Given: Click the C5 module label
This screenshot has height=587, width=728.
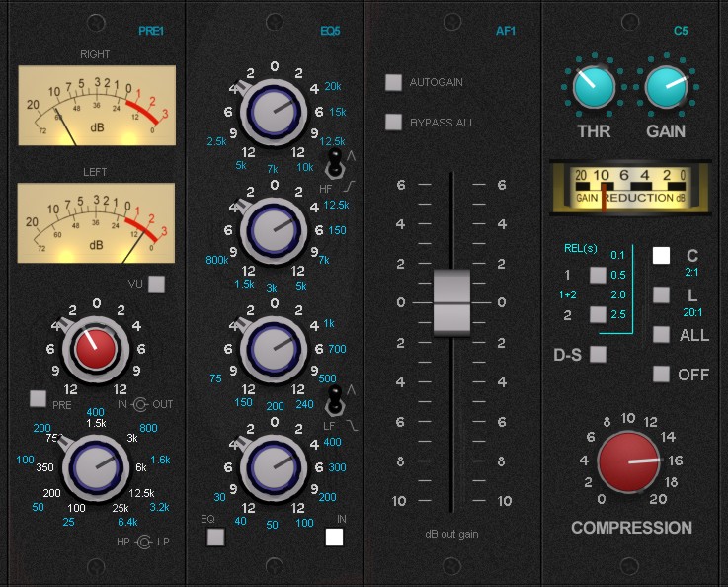Looking at the screenshot, I should 681,31.
